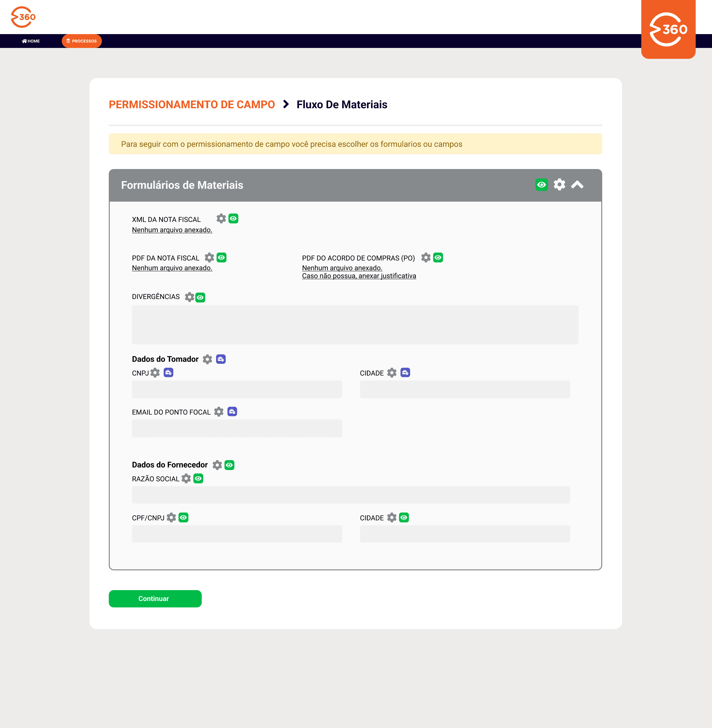
Task: Click gear icon in Formulários de Materiais header
Action: click(x=559, y=185)
